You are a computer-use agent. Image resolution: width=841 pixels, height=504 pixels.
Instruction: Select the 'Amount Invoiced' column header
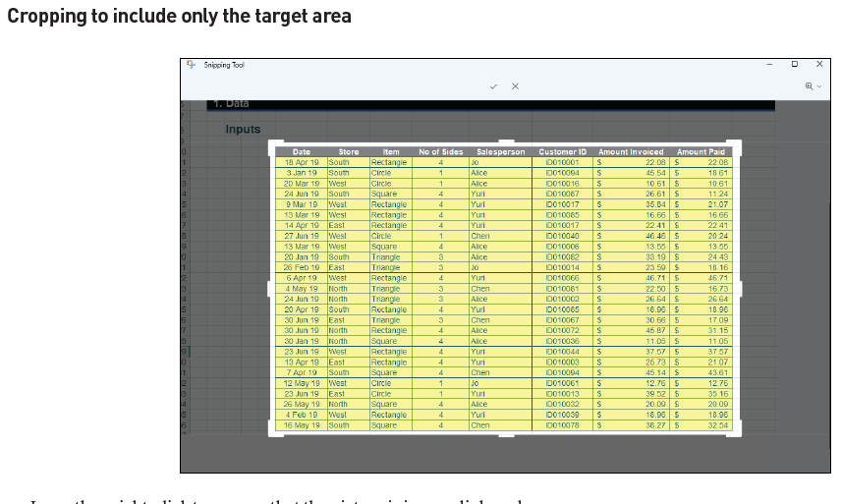pos(631,151)
